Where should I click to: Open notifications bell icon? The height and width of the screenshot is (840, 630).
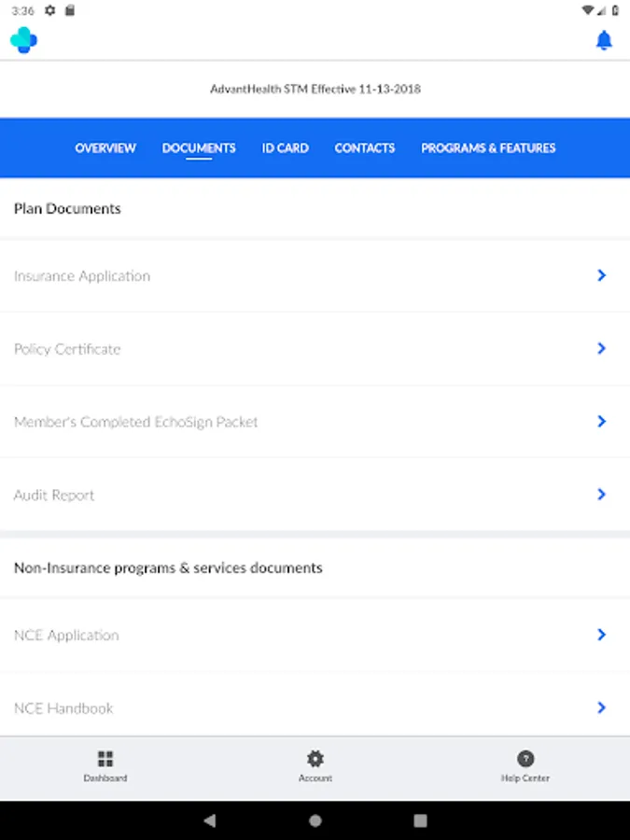[x=604, y=40]
